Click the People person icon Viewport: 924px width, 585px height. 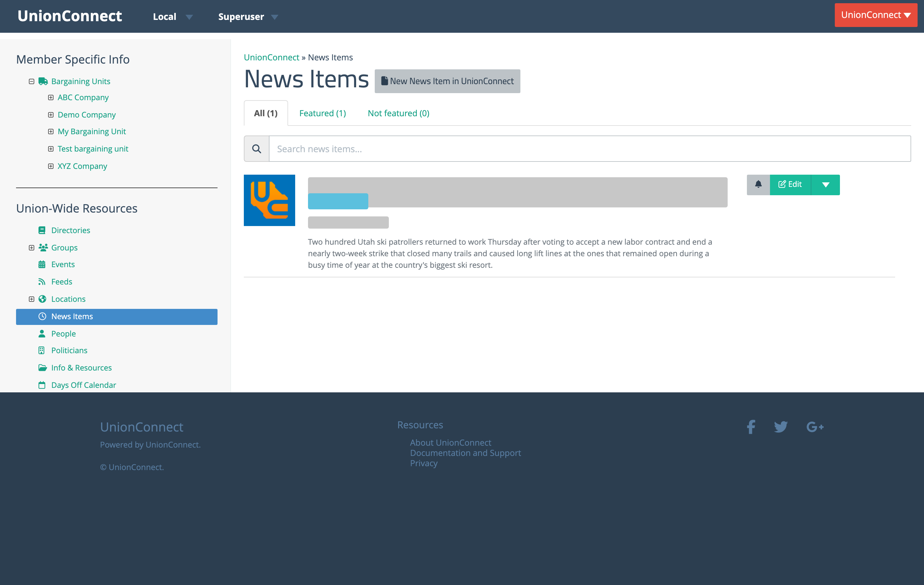point(42,333)
